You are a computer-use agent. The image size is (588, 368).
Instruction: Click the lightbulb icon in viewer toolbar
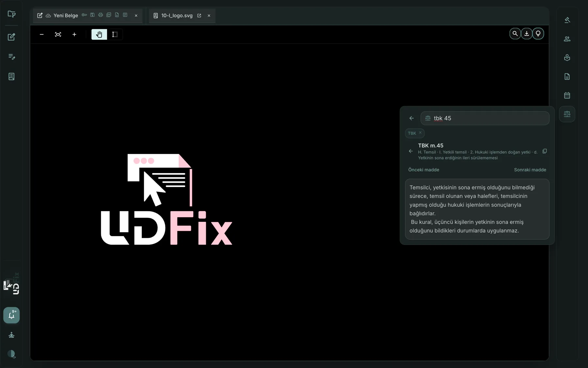[538, 33]
